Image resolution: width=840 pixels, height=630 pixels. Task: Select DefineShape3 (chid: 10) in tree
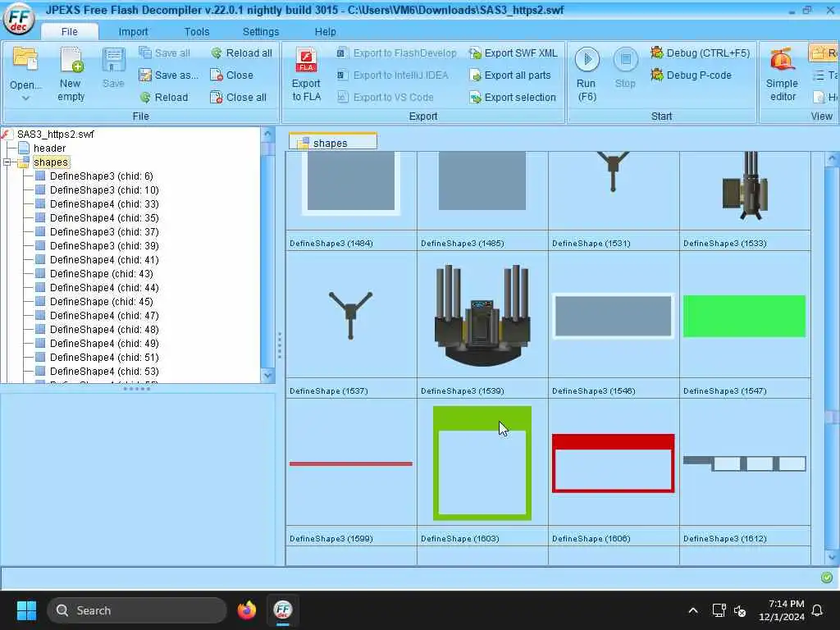[x=104, y=189]
